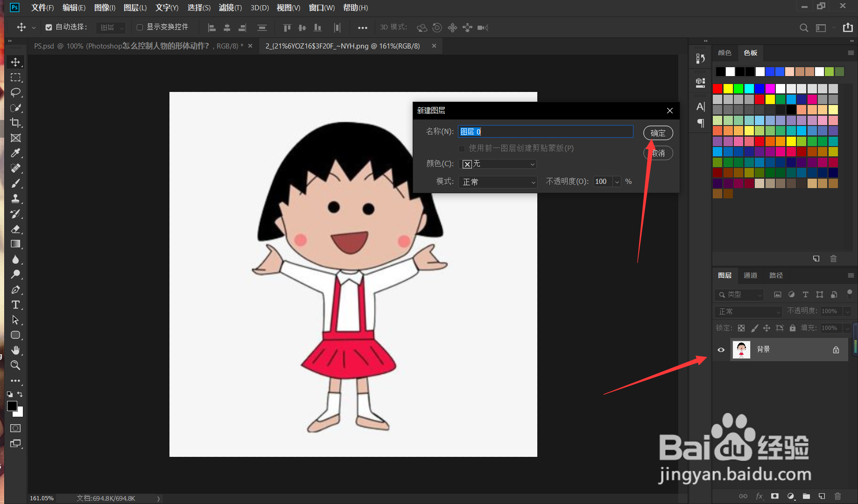This screenshot has height=504, width=858.
Task: Select the Blur tool
Action: click(x=15, y=259)
